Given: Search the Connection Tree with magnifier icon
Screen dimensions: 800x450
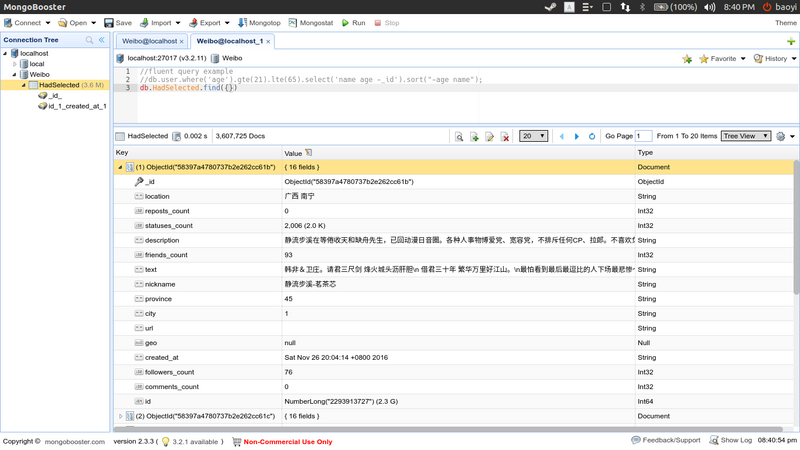Looking at the screenshot, I should pos(89,40).
